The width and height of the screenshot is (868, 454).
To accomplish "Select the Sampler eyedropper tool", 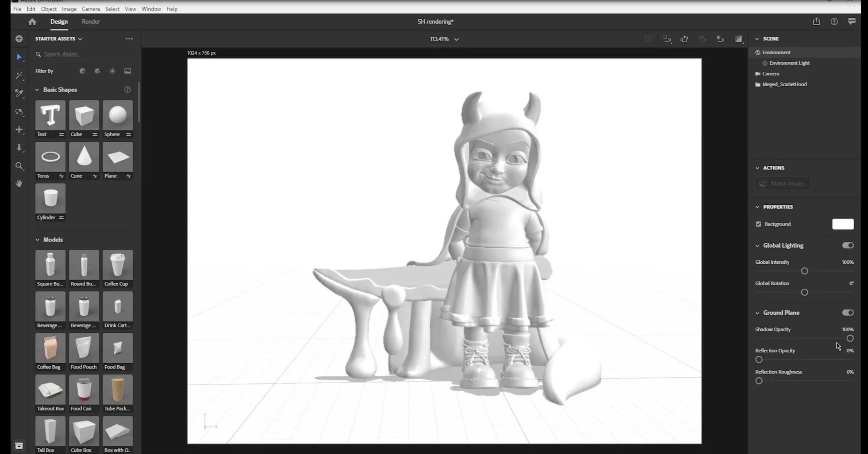I will click(x=19, y=94).
